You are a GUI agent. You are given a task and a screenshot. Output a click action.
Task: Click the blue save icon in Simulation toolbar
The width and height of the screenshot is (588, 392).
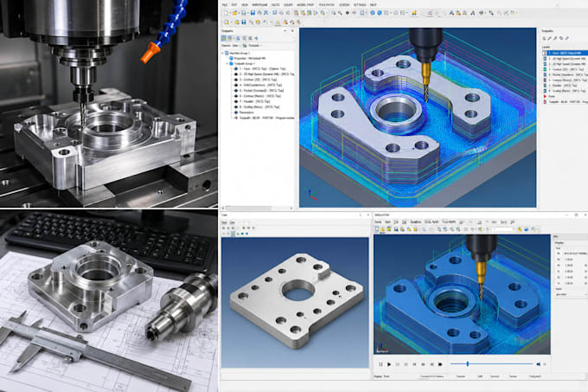pos(396,229)
